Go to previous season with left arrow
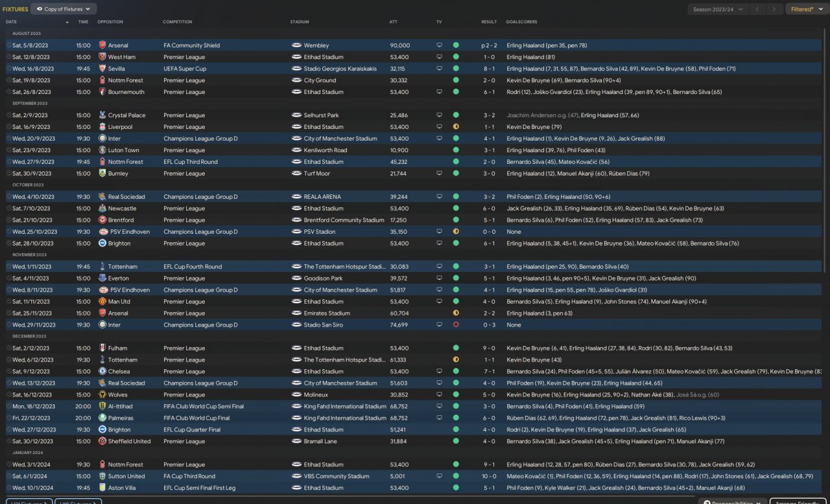The height and width of the screenshot is (504, 830). (x=757, y=9)
